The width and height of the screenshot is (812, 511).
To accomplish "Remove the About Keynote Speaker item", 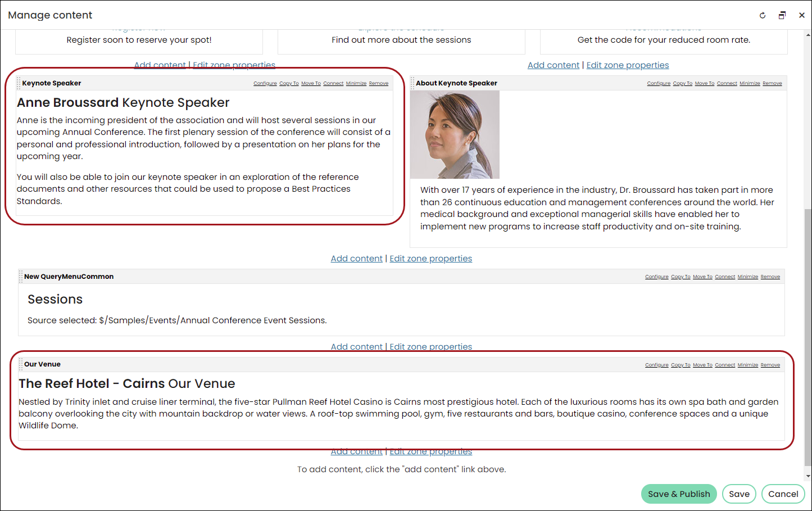I will [772, 83].
